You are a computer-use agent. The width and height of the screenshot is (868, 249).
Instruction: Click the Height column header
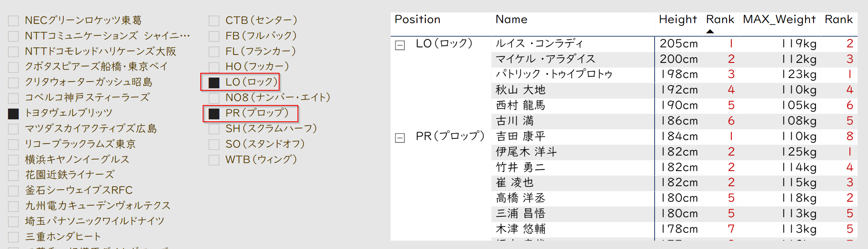click(x=678, y=19)
